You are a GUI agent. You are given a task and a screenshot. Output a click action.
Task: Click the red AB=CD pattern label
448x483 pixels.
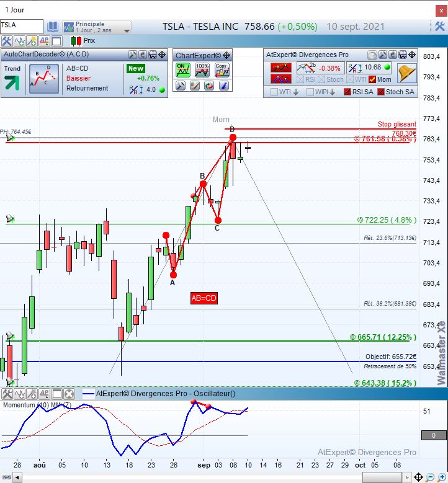pyautogui.click(x=204, y=298)
